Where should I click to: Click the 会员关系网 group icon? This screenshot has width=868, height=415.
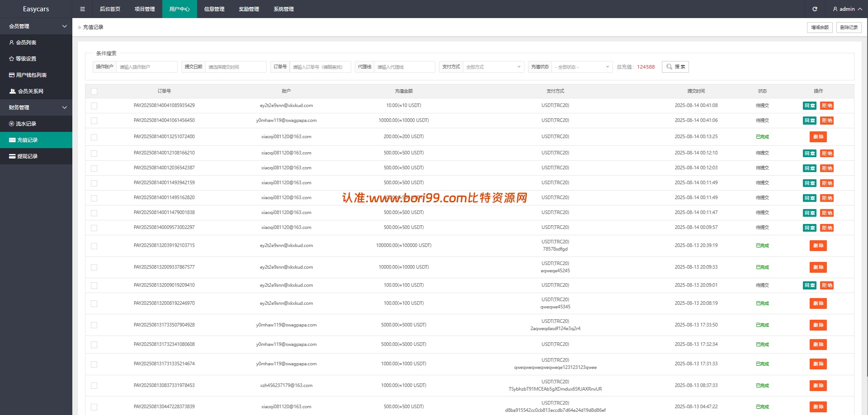coord(13,91)
